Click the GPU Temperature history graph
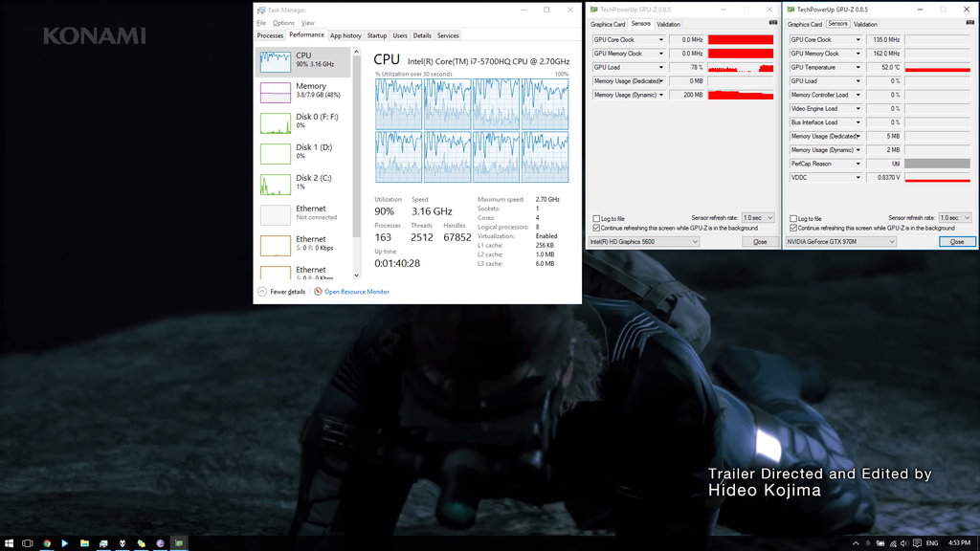980x551 pixels. (938, 68)
